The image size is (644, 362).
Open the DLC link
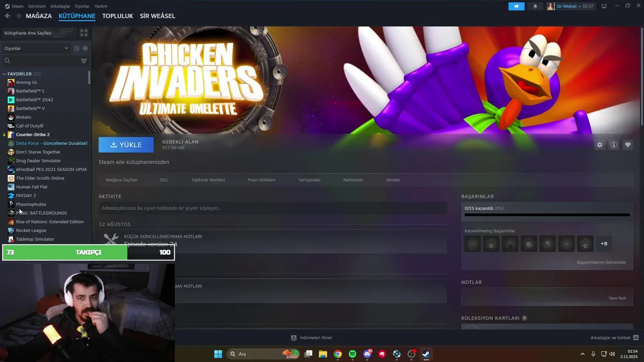pyautogui.click(x=164, y=180)
